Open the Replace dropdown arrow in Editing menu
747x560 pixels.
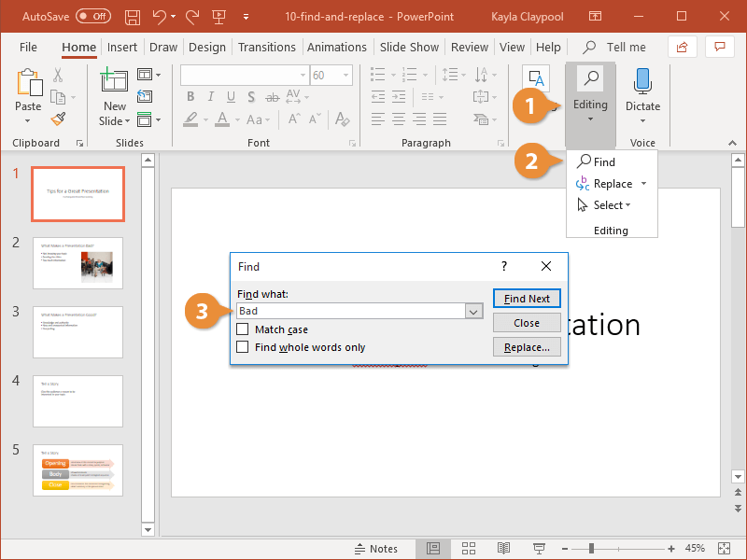[x=643, y=184]
